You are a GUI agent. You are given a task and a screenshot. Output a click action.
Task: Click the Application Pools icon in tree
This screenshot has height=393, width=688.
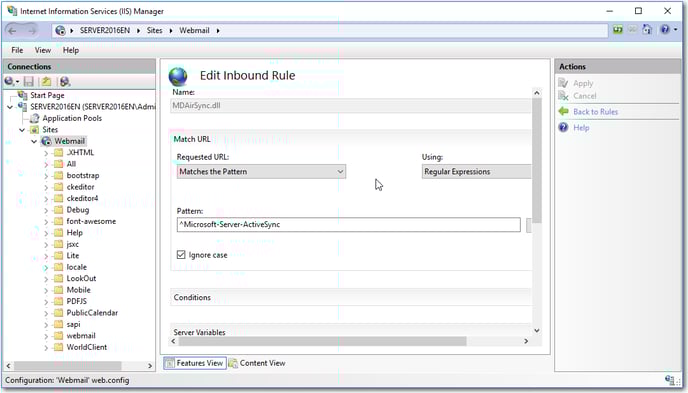[x=34, y=118]
